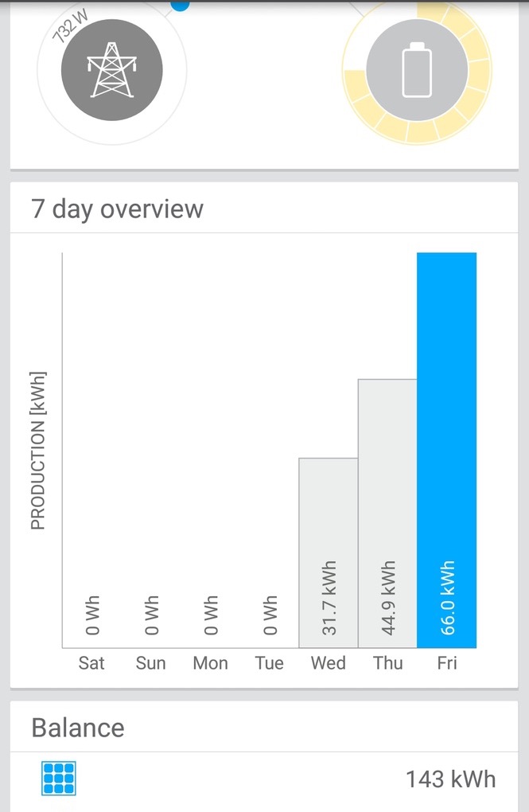Viewport: 529px width, 812px height.
Task: Tap the Sat label on chart axis
Action: coord(91,663)
